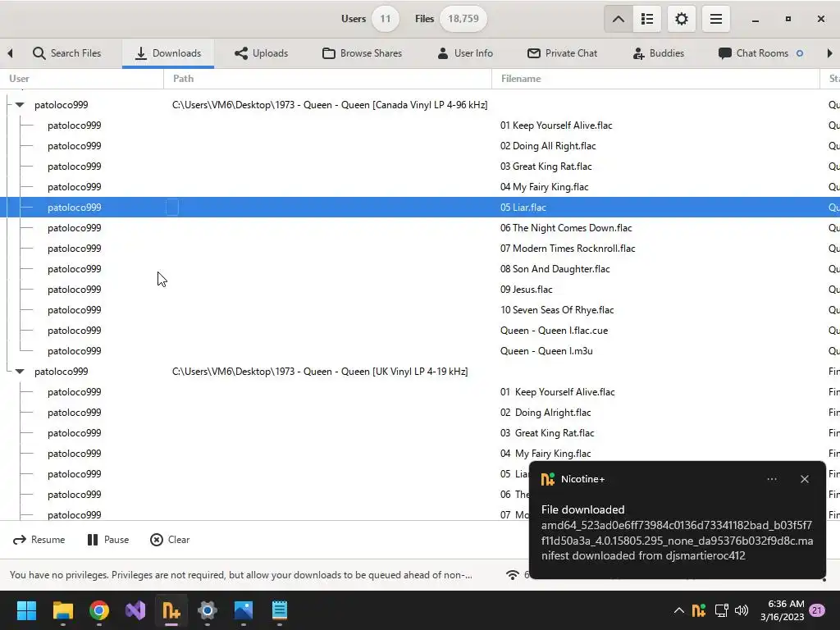The image size is (840, 630).
Task: Open the Search Files tab
Action: (66, 53)
